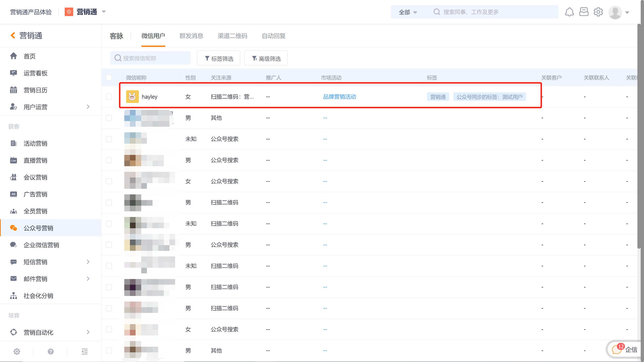Click hayley's rabbit avatar thumbnail
The width and height of the screenshot is (644, 362).
[x=132, y=97]
